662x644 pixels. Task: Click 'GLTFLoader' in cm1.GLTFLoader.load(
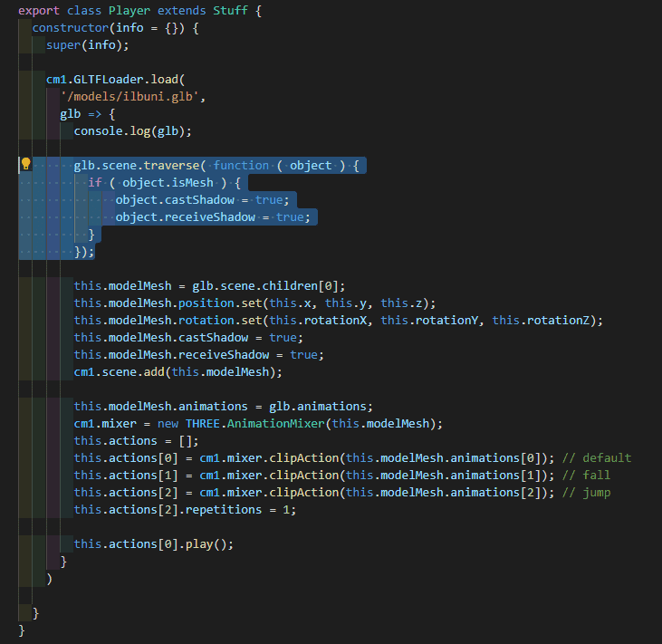(108, 80)
